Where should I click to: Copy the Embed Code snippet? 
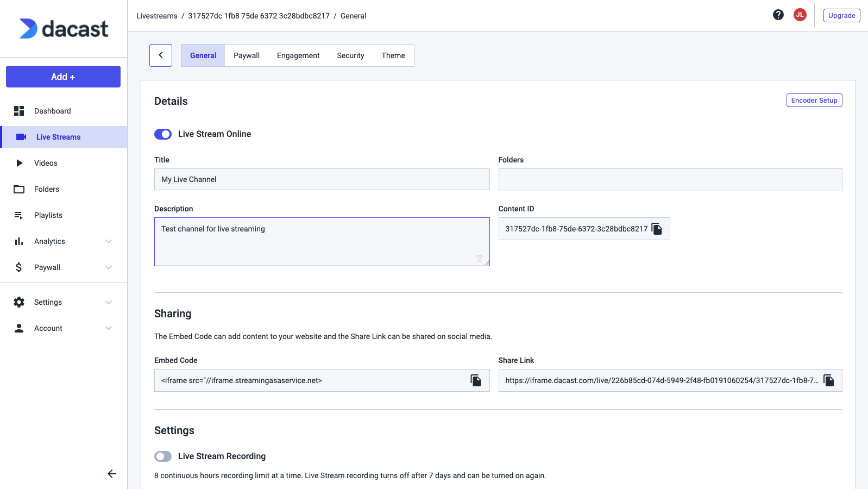tap(476, 380)
